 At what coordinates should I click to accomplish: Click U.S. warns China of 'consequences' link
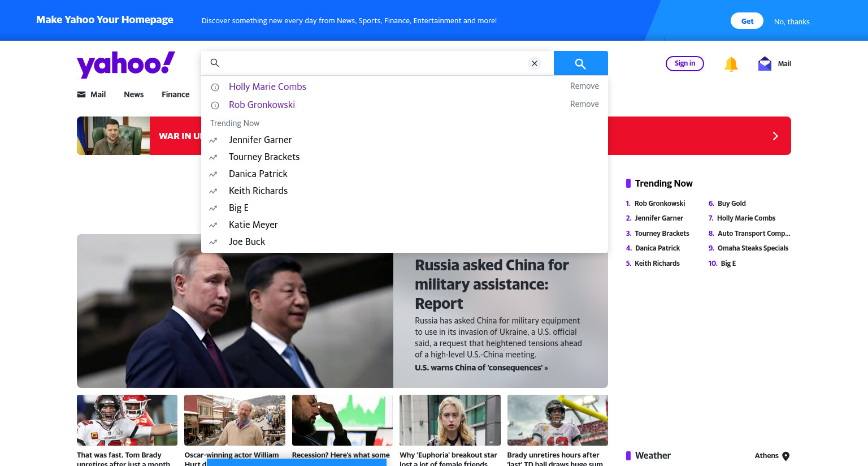coord(481,368)
